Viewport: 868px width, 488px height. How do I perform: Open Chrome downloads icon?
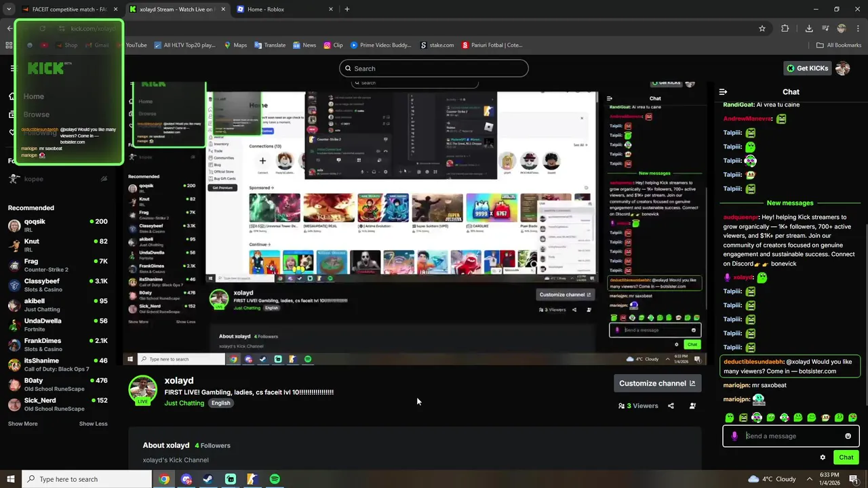pyautogui.click(x=809, y=28)
